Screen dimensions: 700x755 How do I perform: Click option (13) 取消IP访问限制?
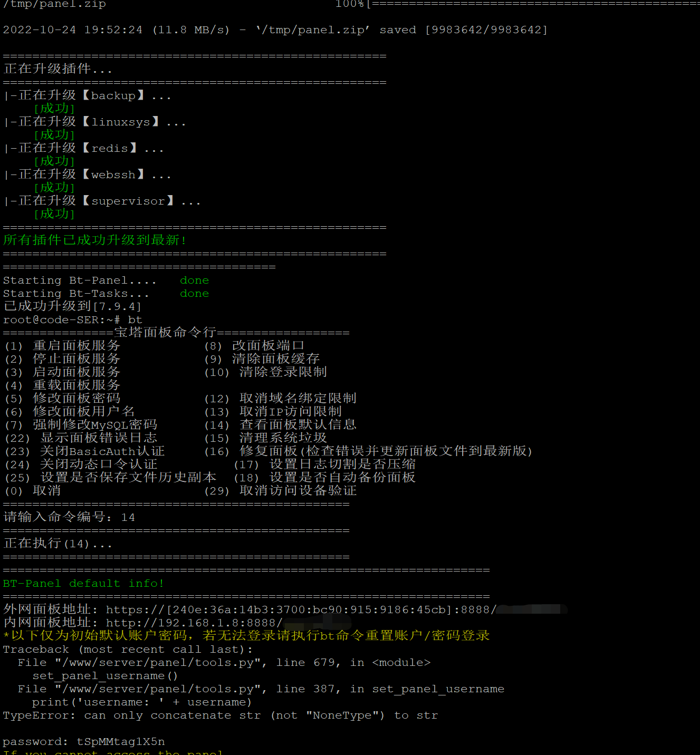click(273, 412)
